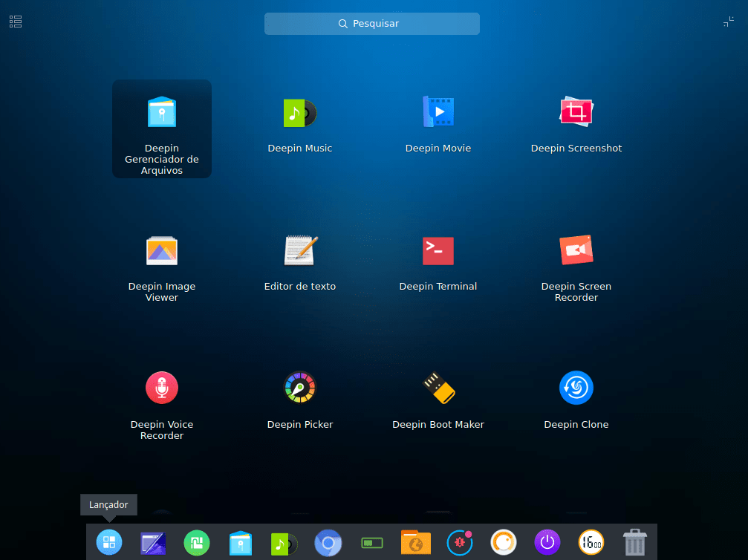Open Deepin Music from the app grid
748x560 pixels.
300,113
